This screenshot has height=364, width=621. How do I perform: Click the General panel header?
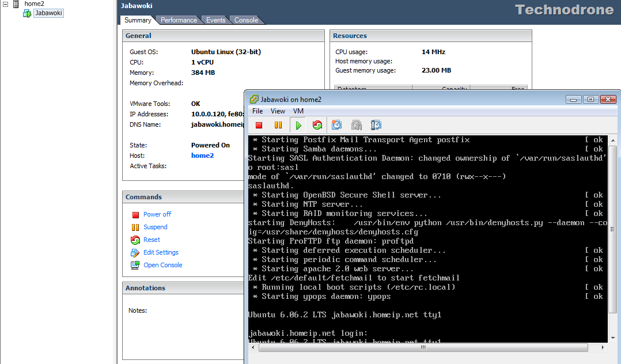click(x=224, y=36)
